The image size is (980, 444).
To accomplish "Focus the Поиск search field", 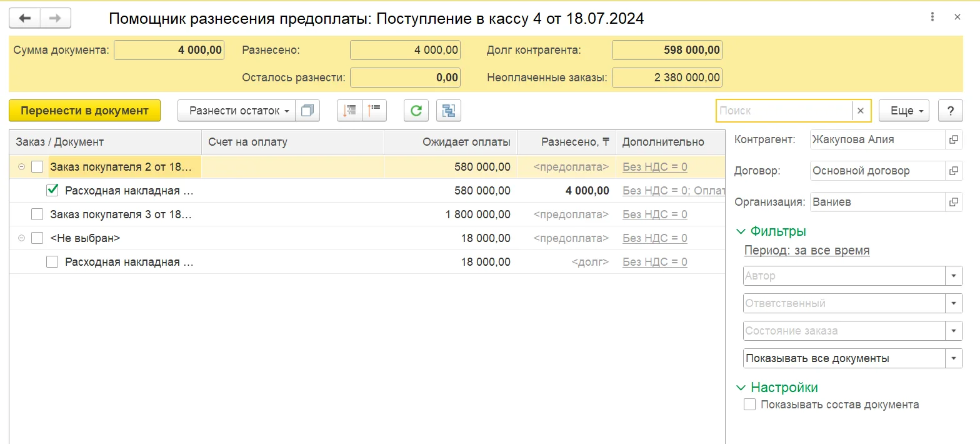I will point(784,111).
